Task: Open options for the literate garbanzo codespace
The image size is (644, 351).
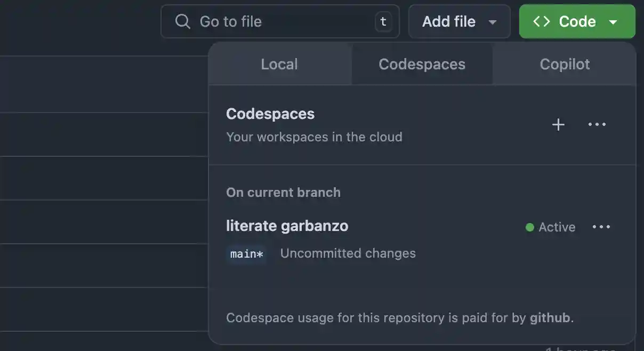Action: (601, 227)
